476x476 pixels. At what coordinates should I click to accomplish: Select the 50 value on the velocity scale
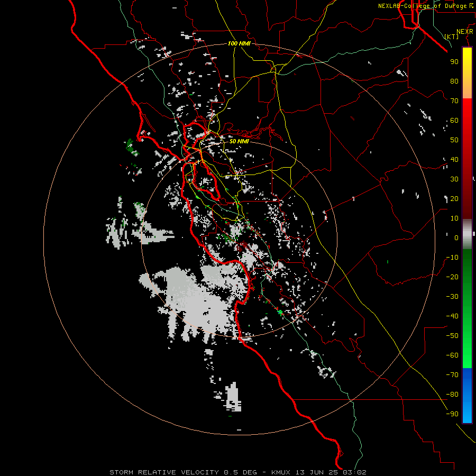pos(454,140)
